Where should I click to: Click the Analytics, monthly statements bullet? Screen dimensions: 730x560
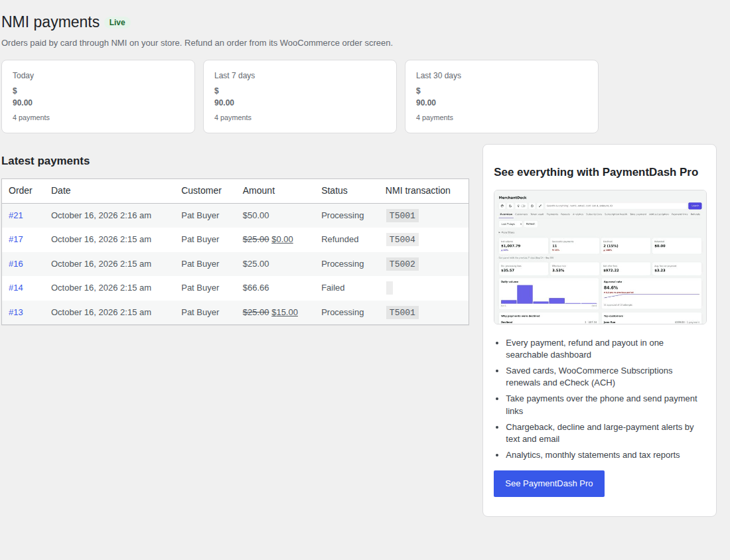point(593,455)
